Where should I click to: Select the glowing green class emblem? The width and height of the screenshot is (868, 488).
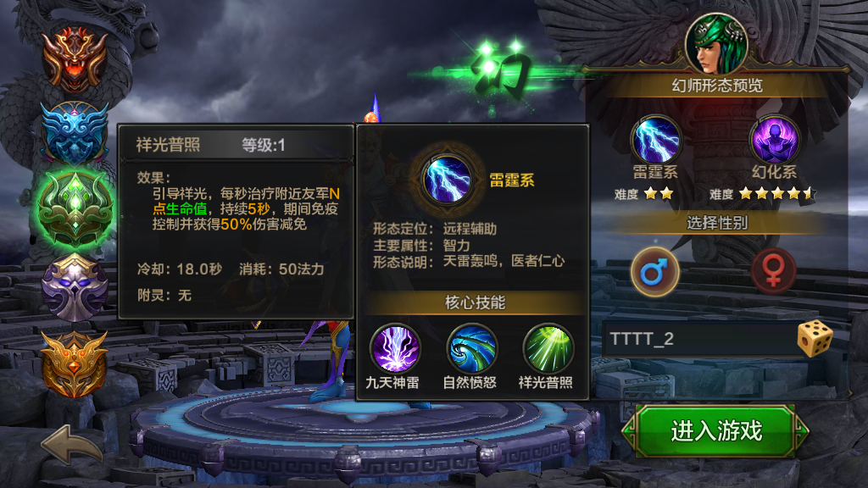pyautogui.click(x=75, y=208)
